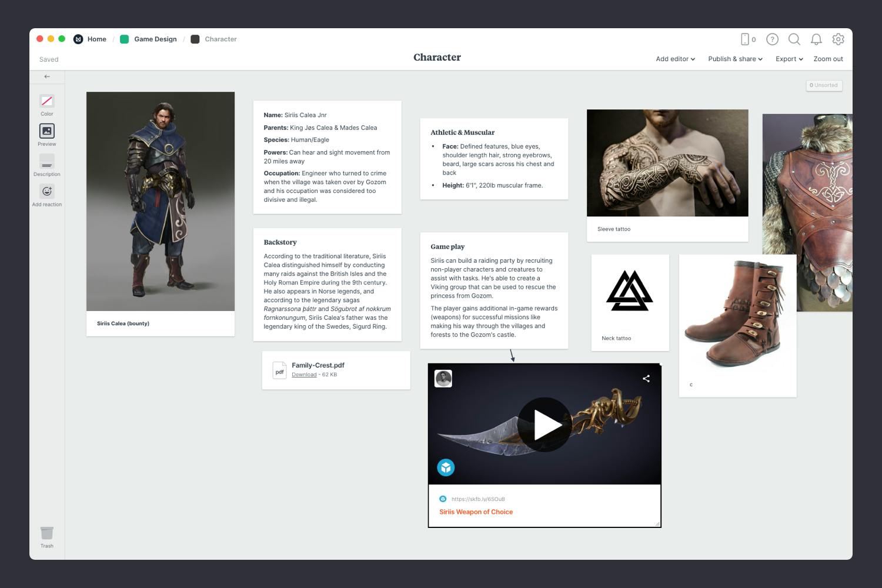Share the 3D weapon model via share icon
This screenshot has width=882, height=588.
coord(646,379)
